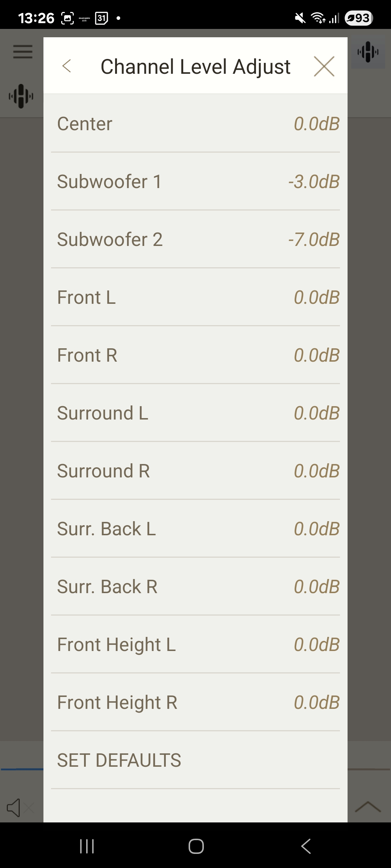
Task: Tap the Front Height R 0.0dB value
Action: point(317,702)
